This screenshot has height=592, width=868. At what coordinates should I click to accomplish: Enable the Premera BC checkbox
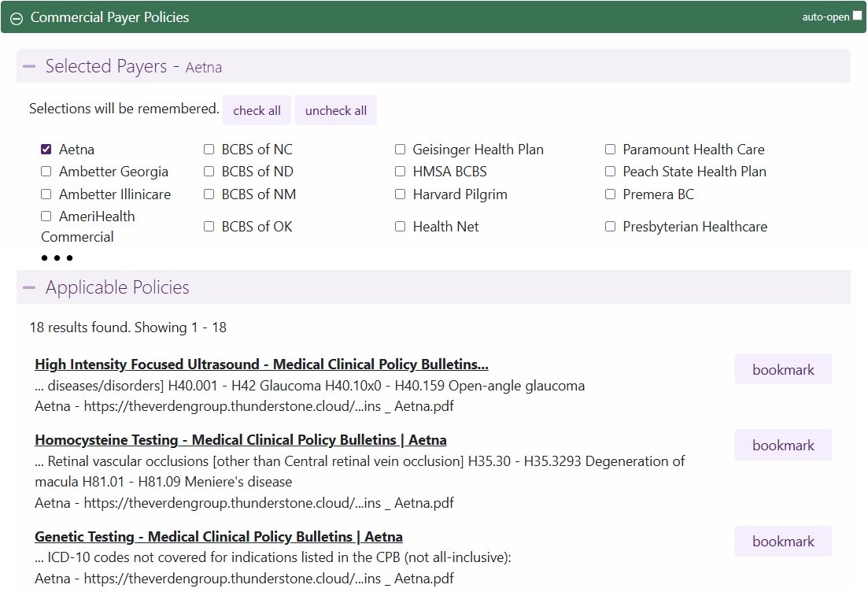click(x=610, y=194)
